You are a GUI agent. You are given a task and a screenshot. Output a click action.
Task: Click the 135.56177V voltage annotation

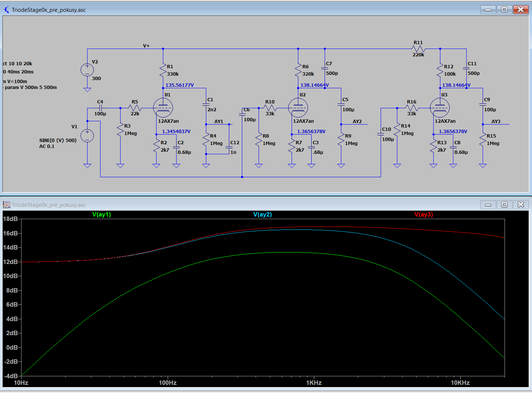click(180, 85)
